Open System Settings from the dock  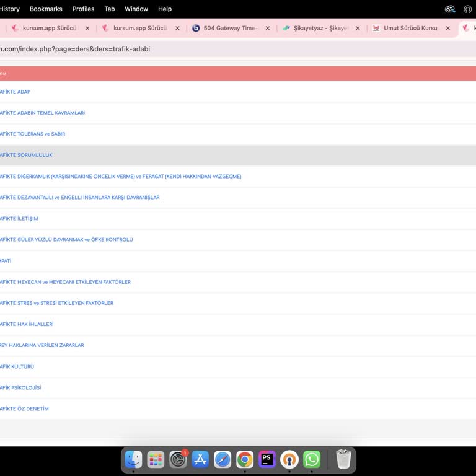click(178, 459)
